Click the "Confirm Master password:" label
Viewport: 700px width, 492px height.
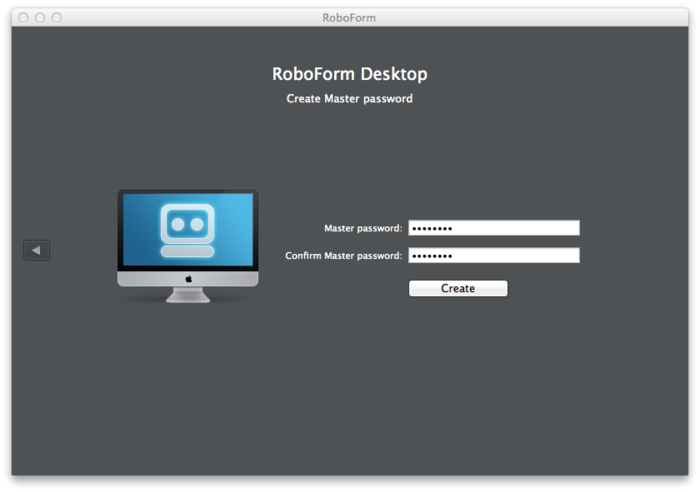343,256
